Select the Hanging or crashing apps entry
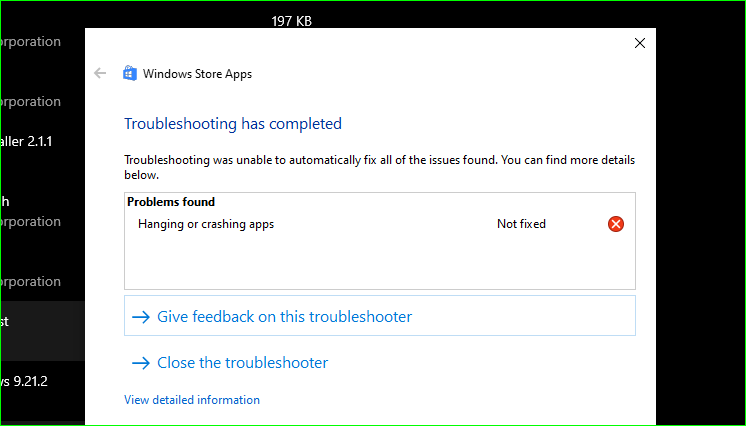The image size is (746, 426). 206,224
